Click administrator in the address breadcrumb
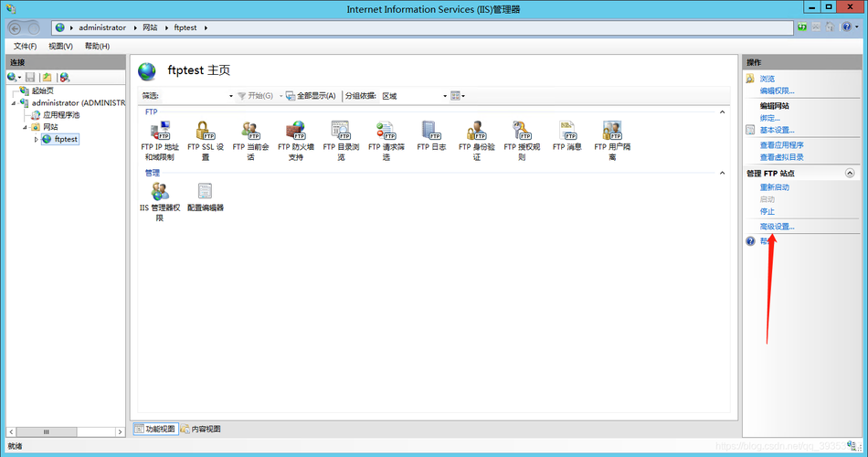 [x=102, y=27]
